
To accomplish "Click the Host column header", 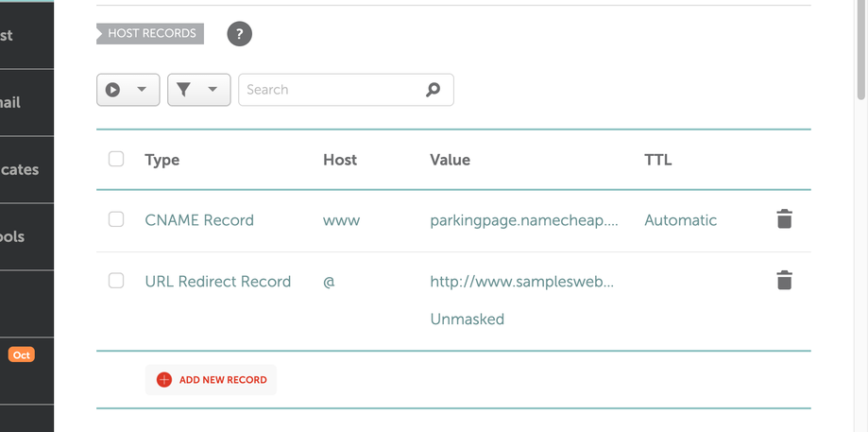I will [x=340, y=160].
